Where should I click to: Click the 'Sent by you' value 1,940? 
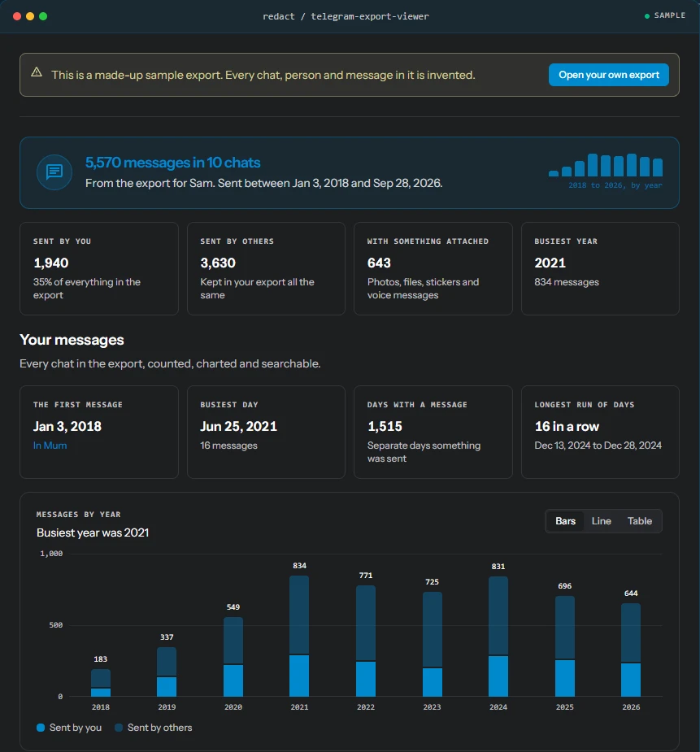pyautogui.click(x=51, y=263)
